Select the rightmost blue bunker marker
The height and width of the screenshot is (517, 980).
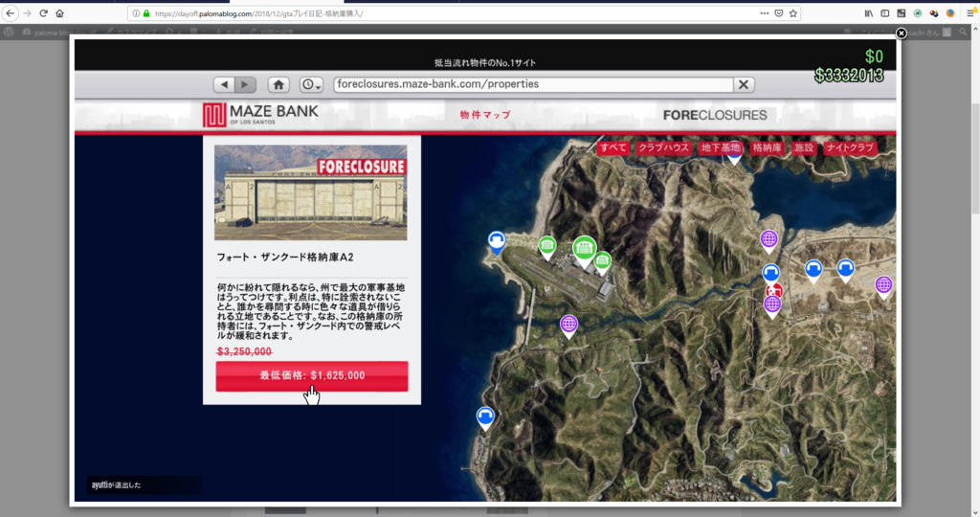(x=845, y=271)
